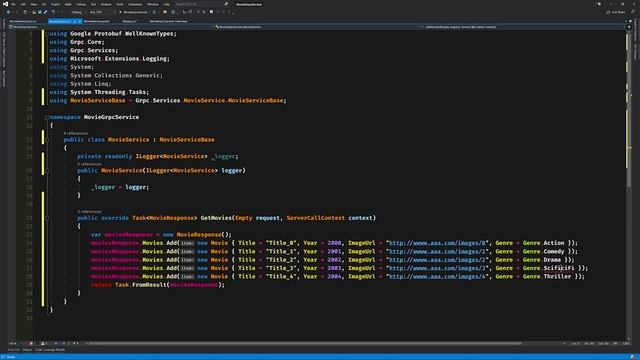Collapse the MovieService class block
The image size is (640, 360).
coord(47,140)
